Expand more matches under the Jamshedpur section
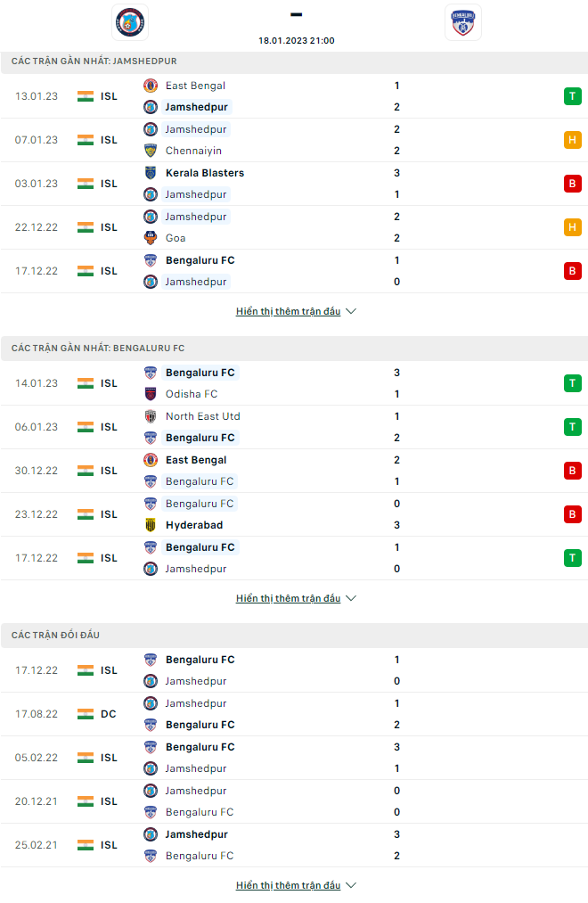 (x=296, y=312)
